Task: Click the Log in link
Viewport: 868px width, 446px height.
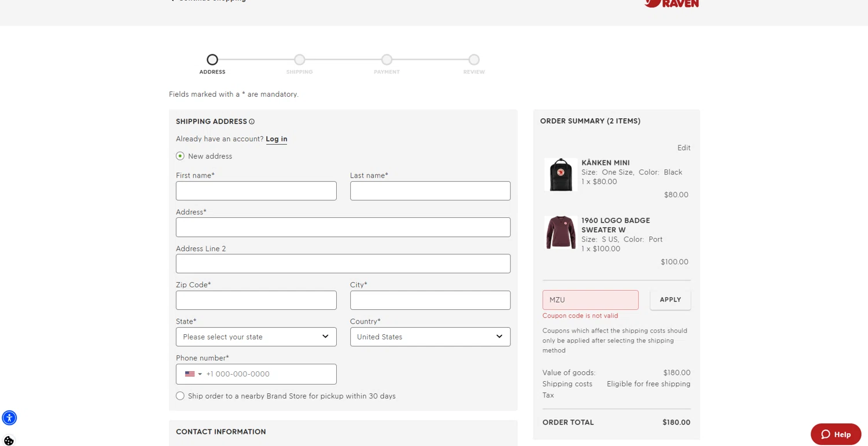Action: 277,139
